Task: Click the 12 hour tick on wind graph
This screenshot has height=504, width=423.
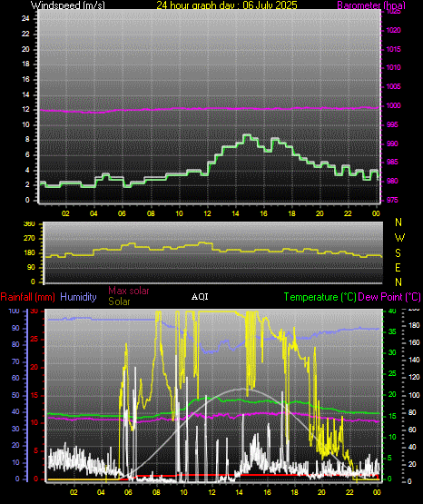Action: [x=207, y=213]
